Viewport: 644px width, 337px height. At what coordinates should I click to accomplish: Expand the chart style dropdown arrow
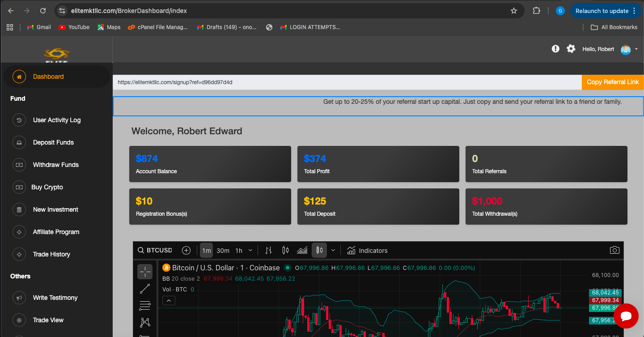(x=333, y=250)
